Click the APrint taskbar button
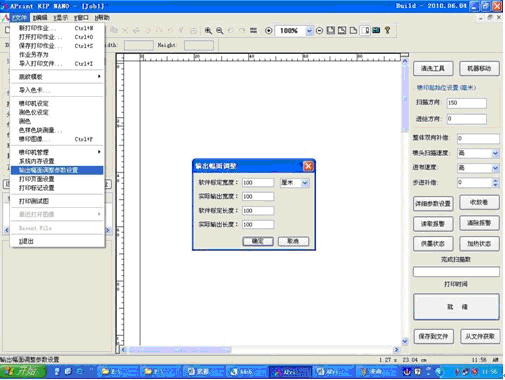The image size is (505, 380). coord(291,371)
